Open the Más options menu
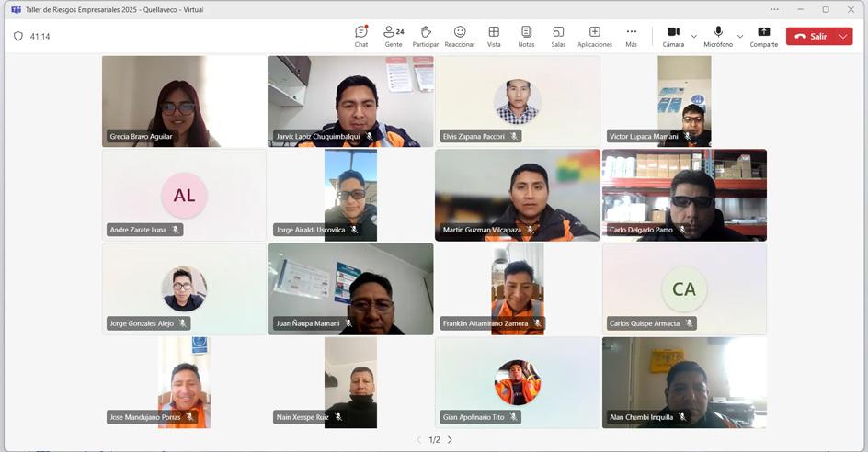The image size is (868, 452). point(631,37)
